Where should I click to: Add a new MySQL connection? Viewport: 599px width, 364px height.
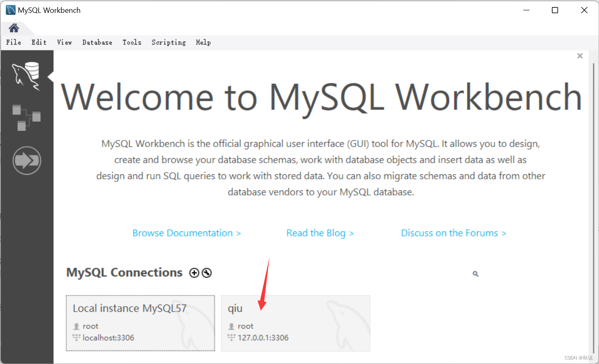(194, 273)
